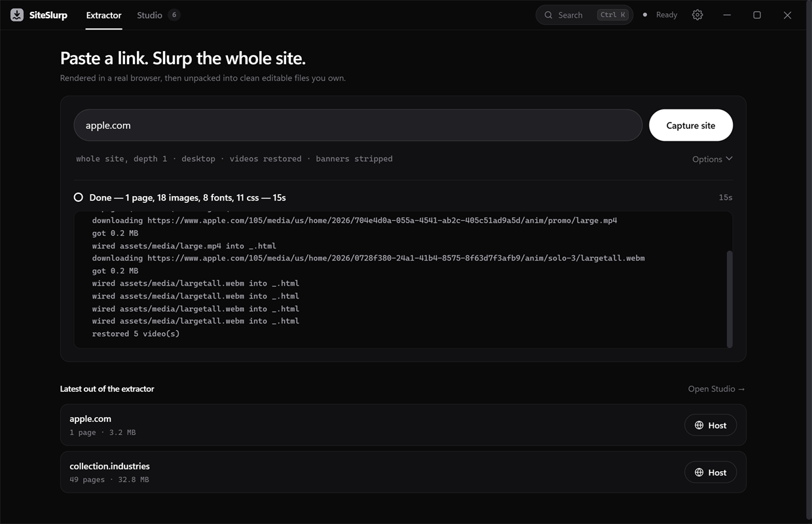Image resolution: width=812 pixels, height=524 pixels.
Task: Click the 'restored 5 video(s)' log line
Action: point(136,334)
